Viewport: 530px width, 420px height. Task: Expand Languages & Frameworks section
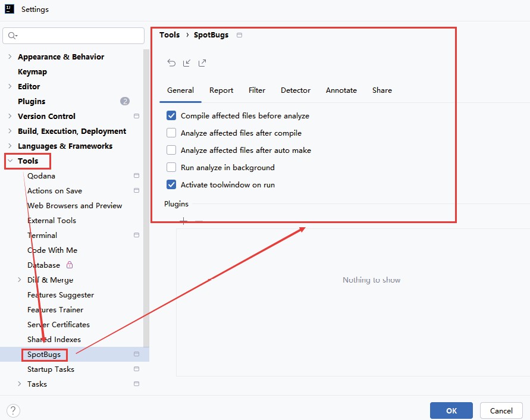pyautogui.click(x=10, y=146)
